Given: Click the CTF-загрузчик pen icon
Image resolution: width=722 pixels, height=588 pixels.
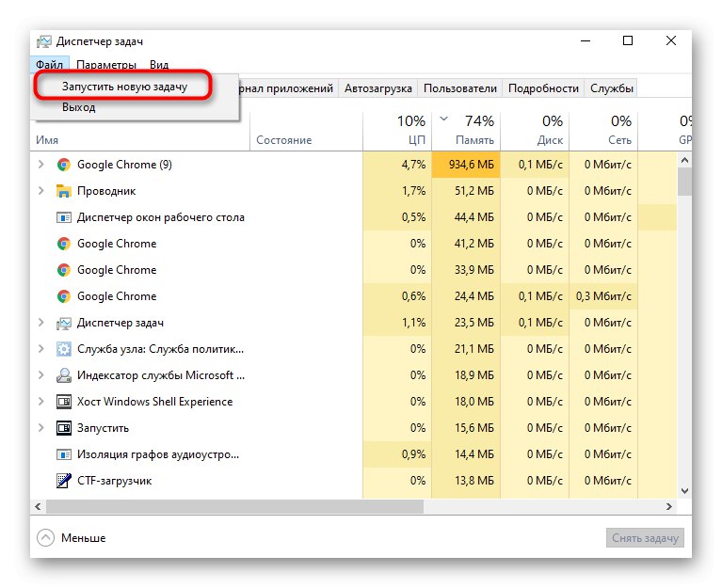Looking at the screenshot, I should (64, 481).
